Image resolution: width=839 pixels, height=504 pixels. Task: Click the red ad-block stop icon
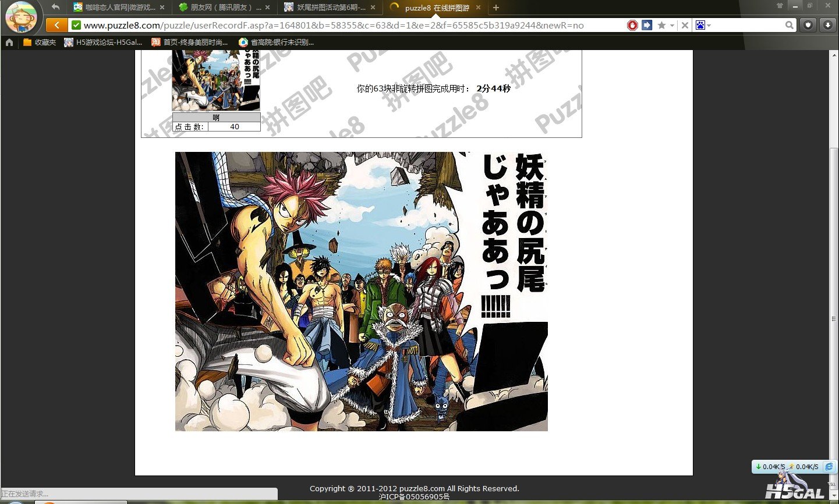[632, 25]
